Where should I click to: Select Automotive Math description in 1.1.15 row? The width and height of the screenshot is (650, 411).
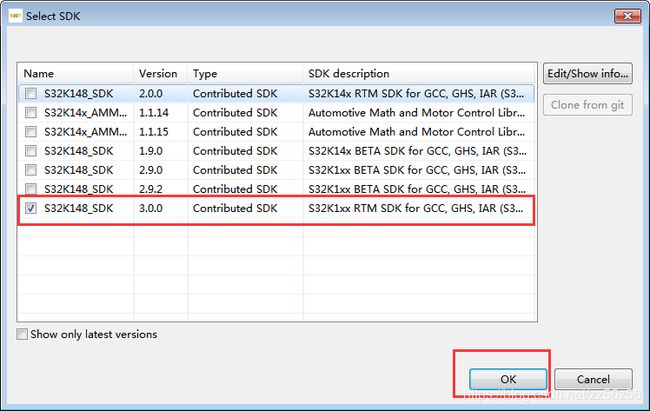(x=417, y=132)
